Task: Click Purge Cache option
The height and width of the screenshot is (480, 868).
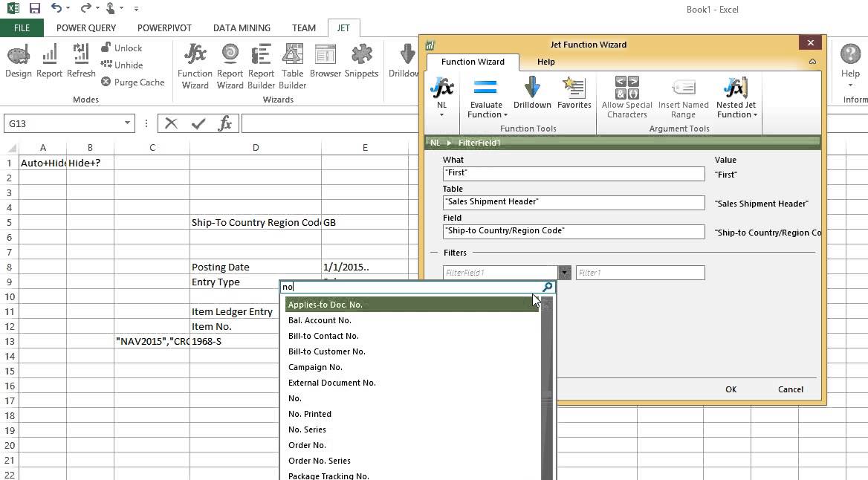Action: [133, 82]
